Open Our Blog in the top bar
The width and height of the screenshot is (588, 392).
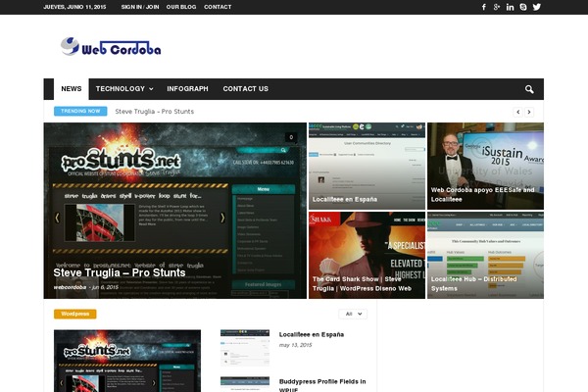181,7
